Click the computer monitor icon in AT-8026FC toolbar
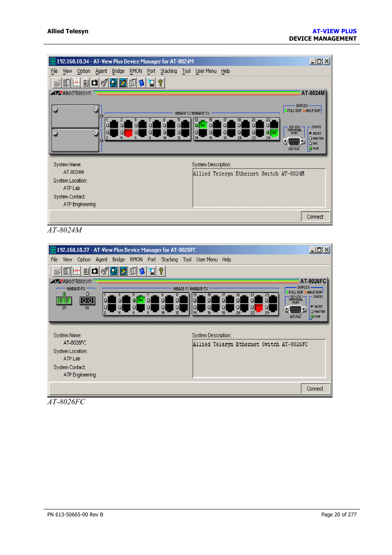 (152, 271)
